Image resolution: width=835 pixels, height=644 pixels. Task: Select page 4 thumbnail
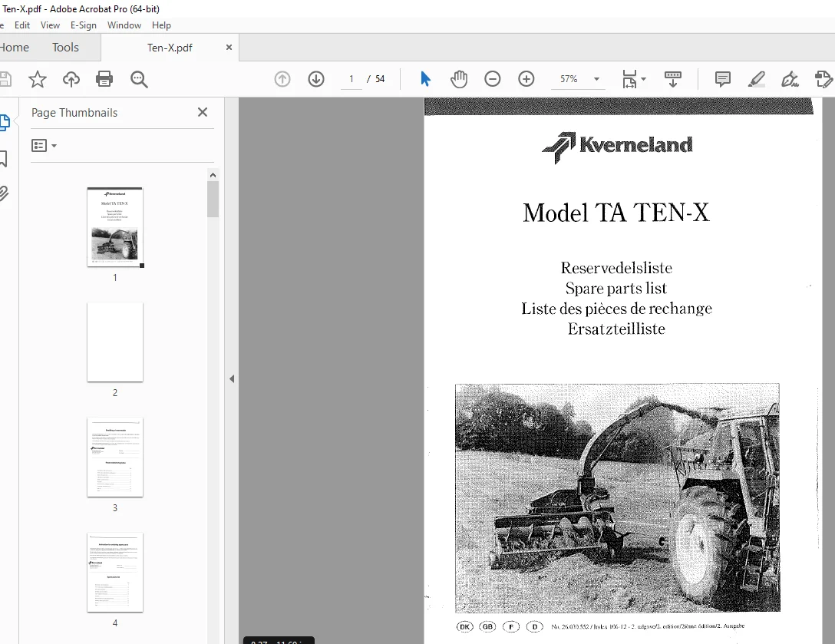[x=115, y=572]
